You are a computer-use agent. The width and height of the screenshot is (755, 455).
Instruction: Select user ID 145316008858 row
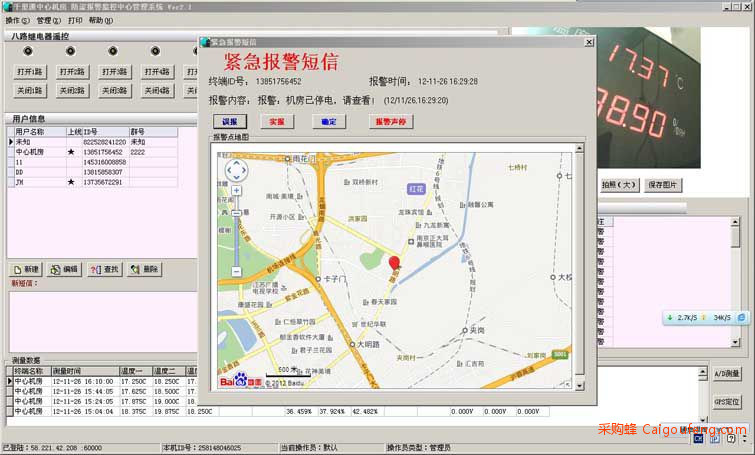pos(92,162)
